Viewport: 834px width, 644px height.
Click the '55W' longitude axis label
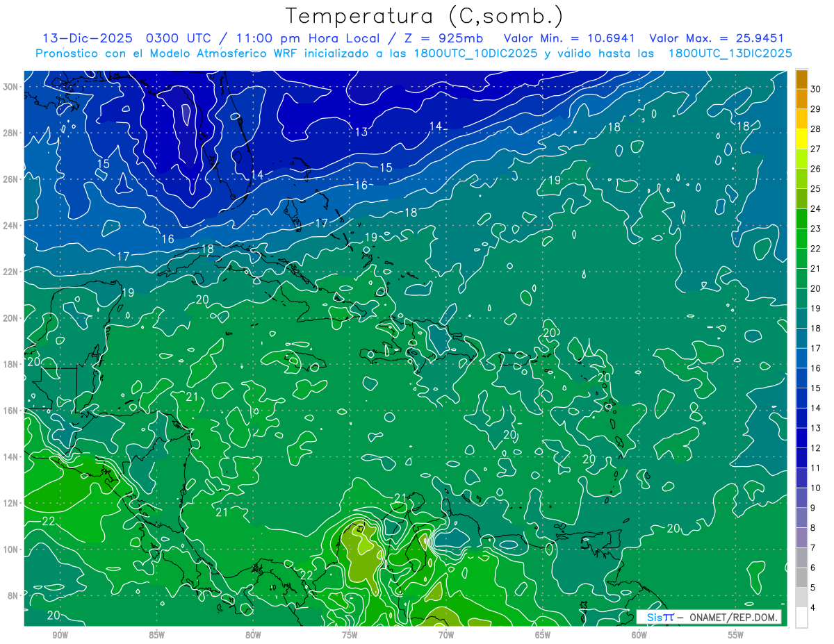736,636
